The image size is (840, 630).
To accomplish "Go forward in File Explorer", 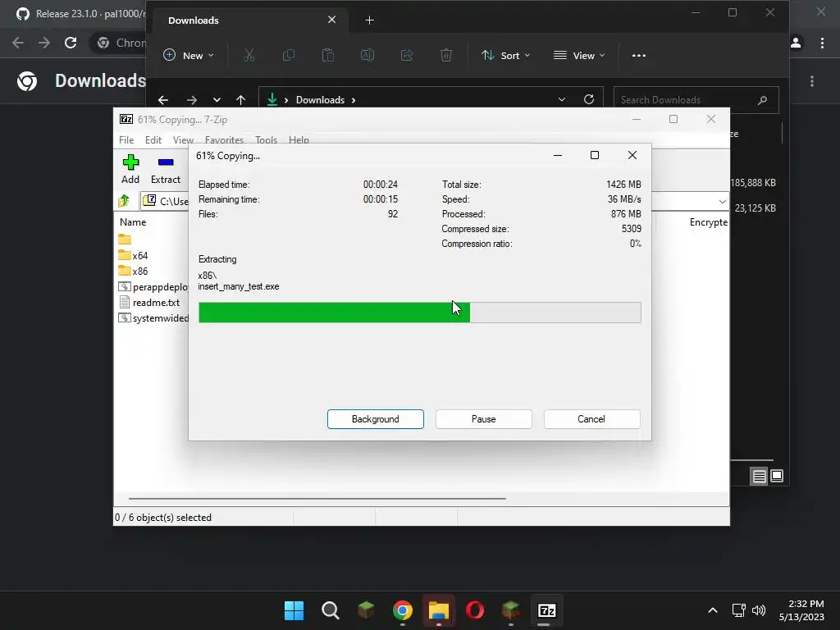I will 191,99.
